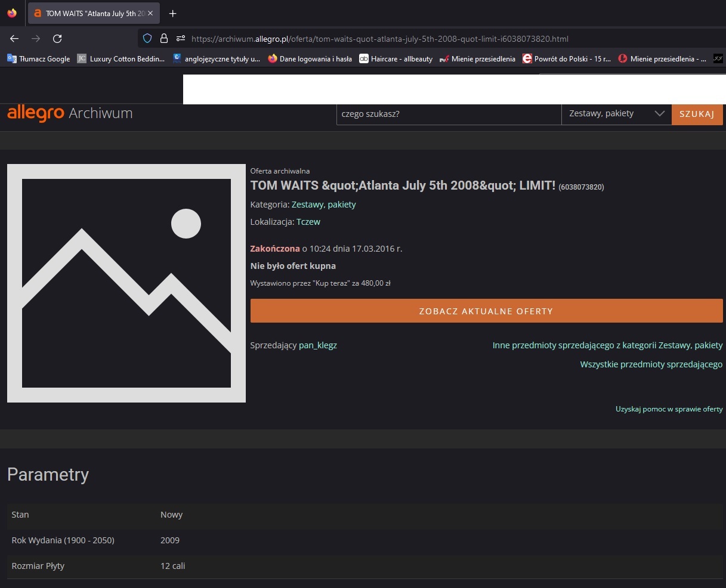The width and height of the screenshot is (726, 588).
Task: Click the Firefox icon in the tab bar
Action: tap(12, 13)
